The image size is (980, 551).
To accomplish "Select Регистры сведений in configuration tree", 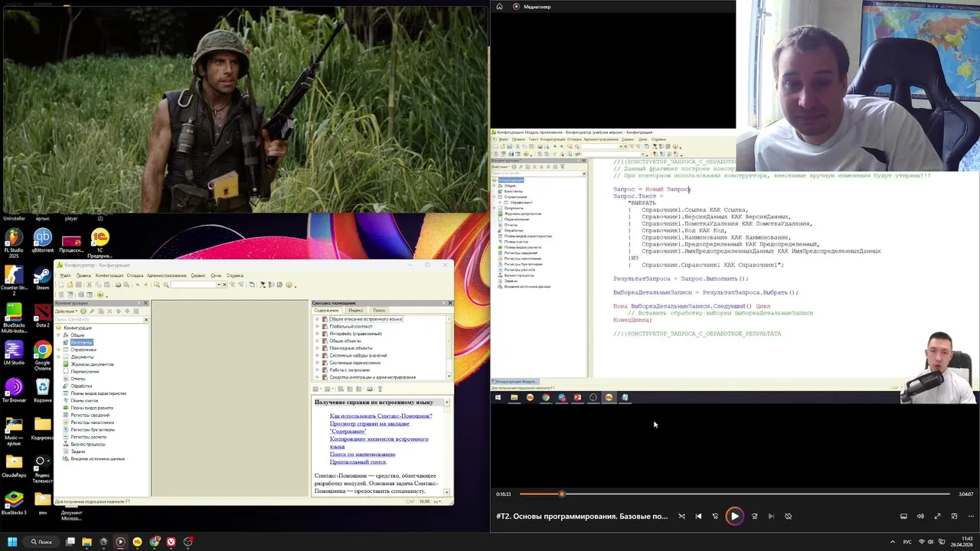I will (x=90, y=415).
